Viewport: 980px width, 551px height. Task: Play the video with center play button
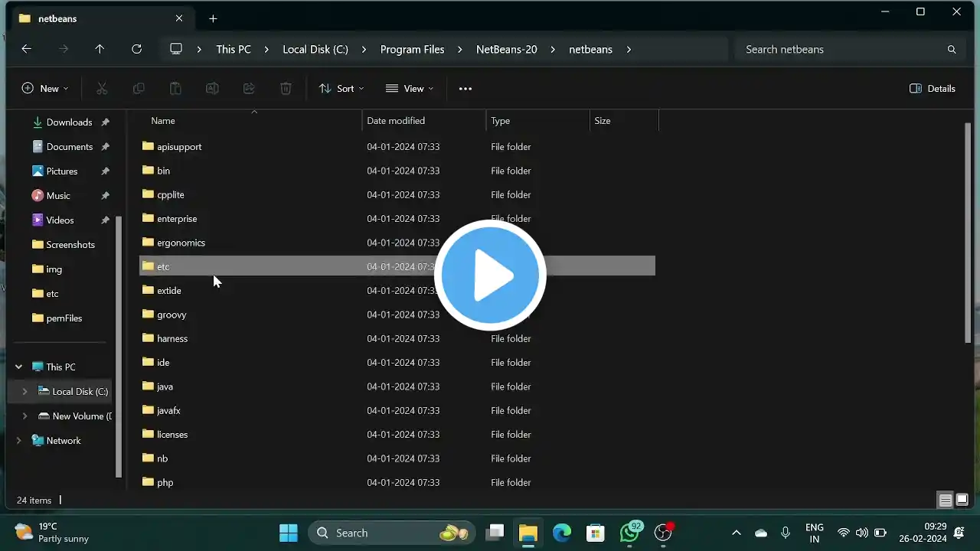(490, 275)
